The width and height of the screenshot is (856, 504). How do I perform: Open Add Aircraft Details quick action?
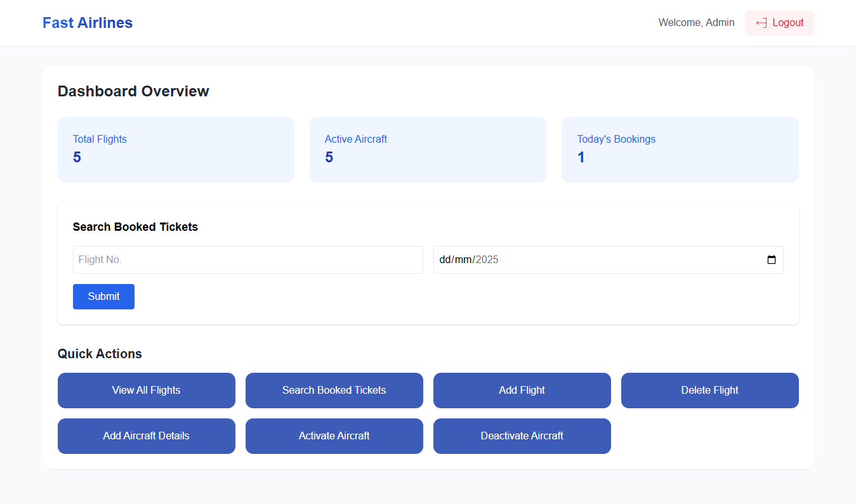pyautogui.click(x=146, y=436)
